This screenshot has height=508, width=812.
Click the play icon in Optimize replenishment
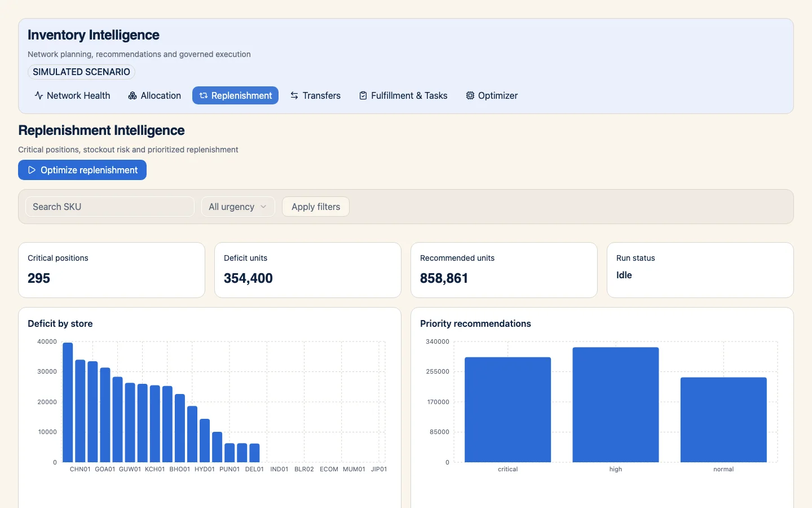32,170
